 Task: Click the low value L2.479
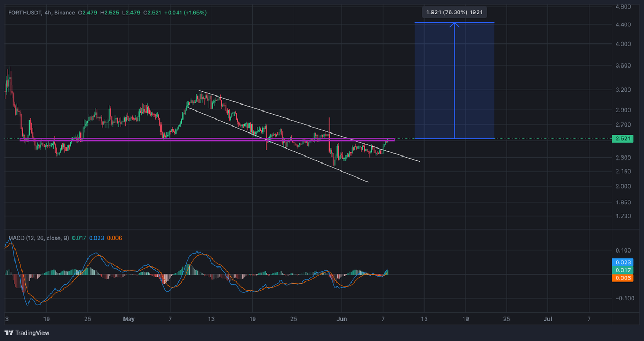click(133, 12)
